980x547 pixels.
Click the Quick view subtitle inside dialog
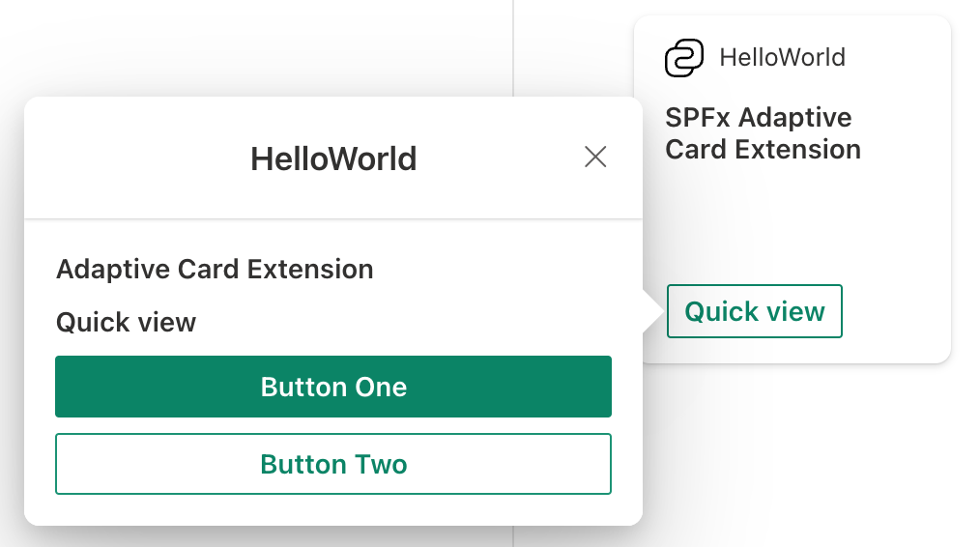[x=126, y=322]
